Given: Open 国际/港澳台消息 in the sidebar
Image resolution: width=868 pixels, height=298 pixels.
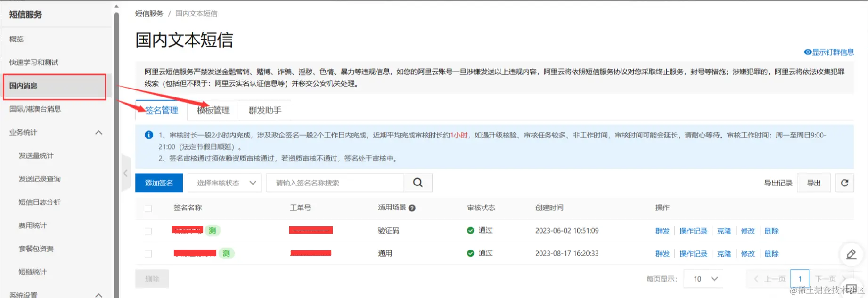Looking at the screenshot, I should 35,109.
